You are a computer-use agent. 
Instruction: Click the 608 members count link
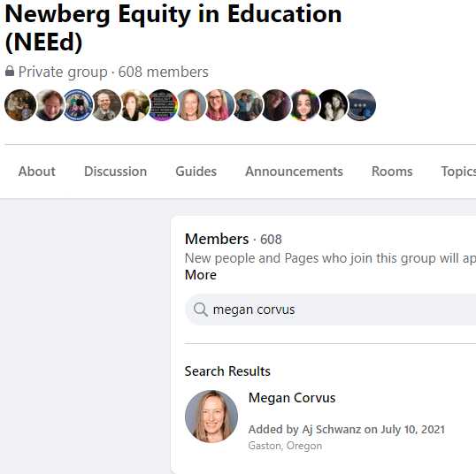click(163, 72)
